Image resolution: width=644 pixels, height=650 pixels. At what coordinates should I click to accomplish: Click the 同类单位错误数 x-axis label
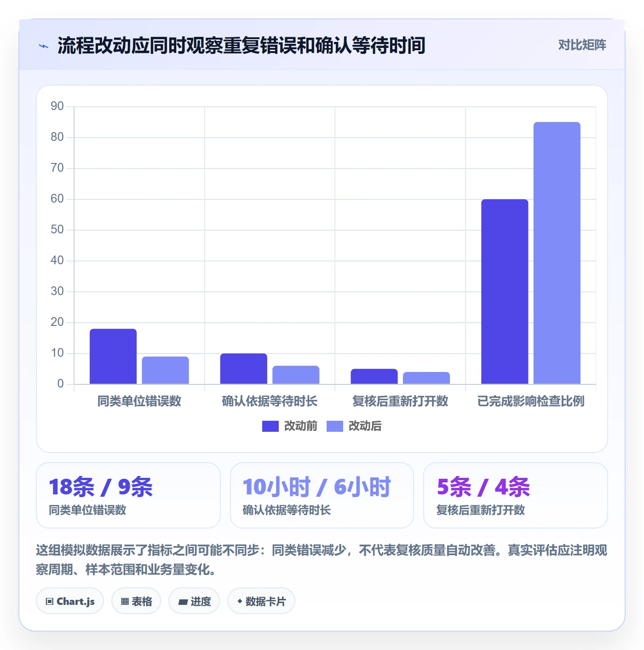139,401
